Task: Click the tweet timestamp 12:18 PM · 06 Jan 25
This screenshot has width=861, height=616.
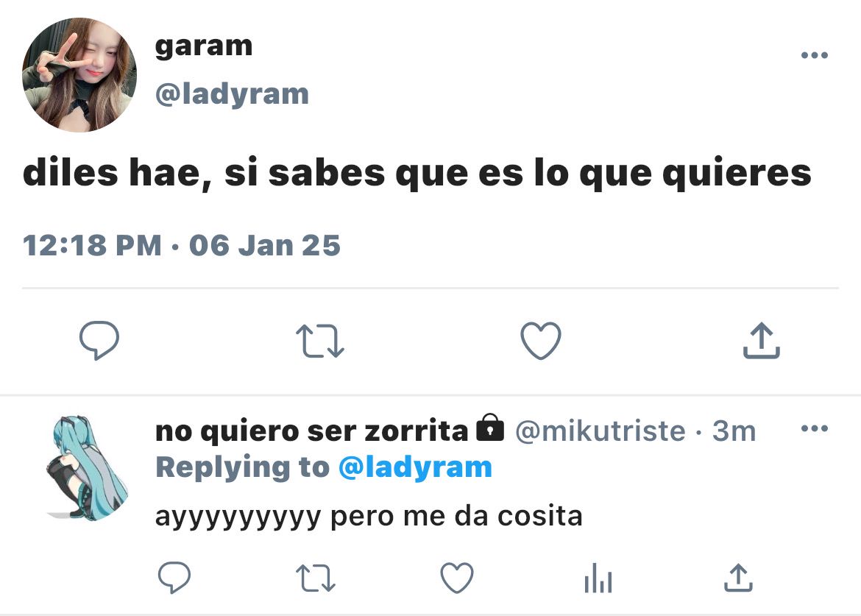Action: [x=182, y=245]
